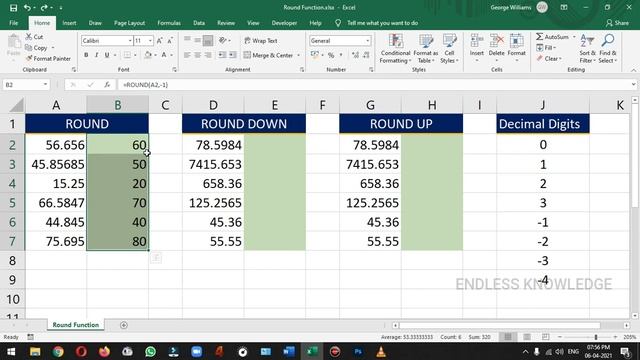The image size is (640, 360).
Task: Delete cells using the Delete icon
Action: click(x=496, y=41)
